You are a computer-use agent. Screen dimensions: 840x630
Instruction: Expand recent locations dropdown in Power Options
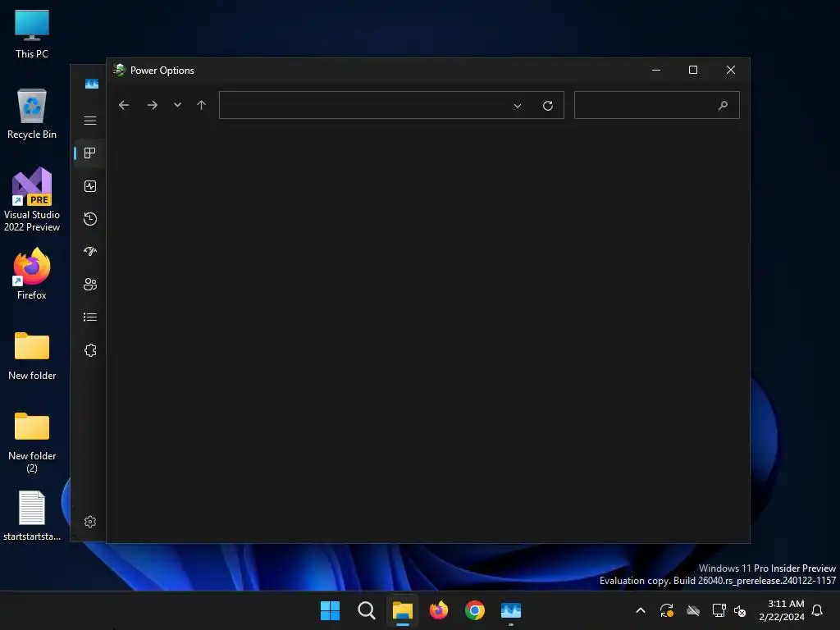click(177, 105)
